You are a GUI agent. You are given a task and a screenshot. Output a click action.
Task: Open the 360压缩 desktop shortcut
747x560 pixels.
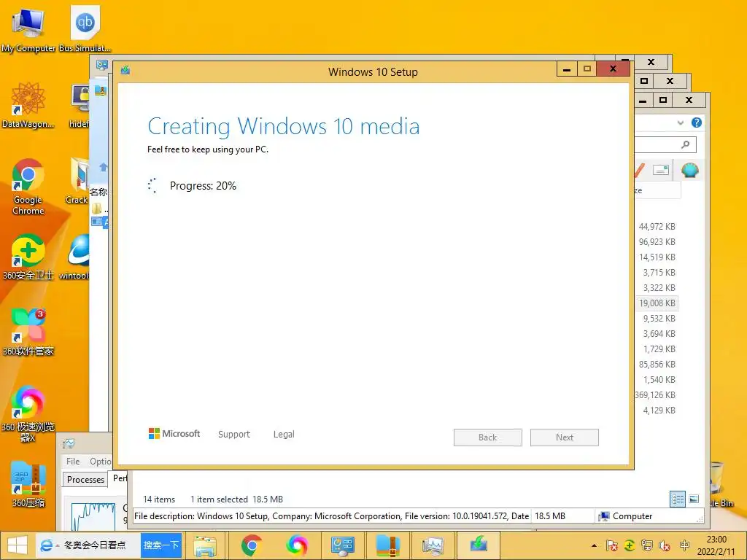point(28,484)
